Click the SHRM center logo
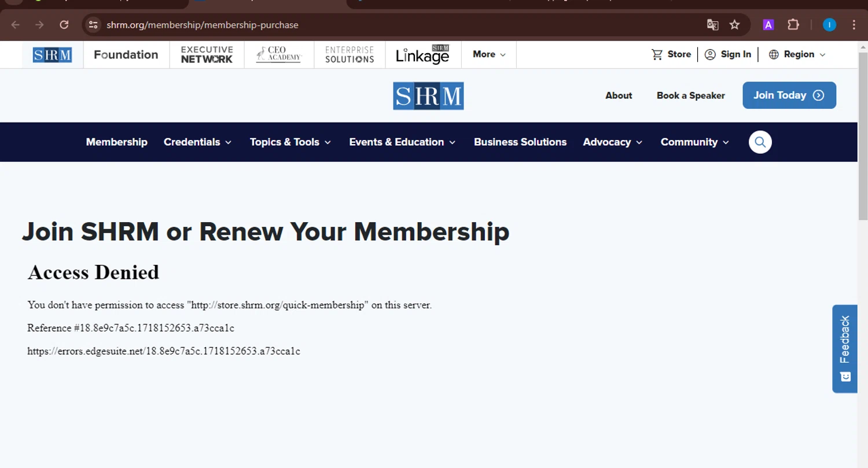Viewport: 868px width, 468px height. [x=428, y=95]
